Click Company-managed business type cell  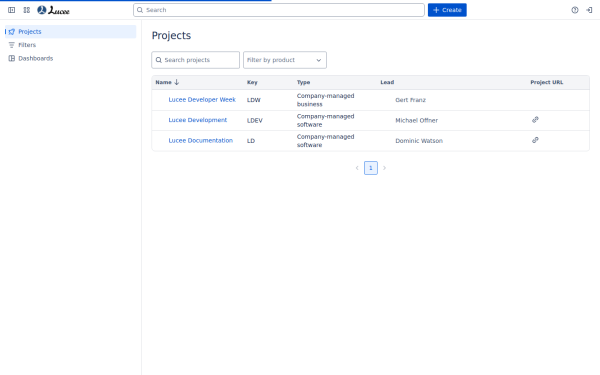coord(325,100)
